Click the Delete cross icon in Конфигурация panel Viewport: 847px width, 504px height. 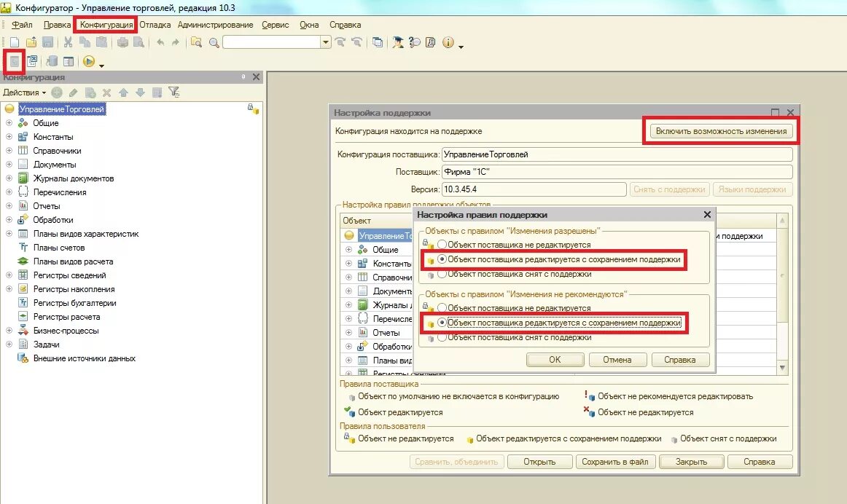pos(107,92)
